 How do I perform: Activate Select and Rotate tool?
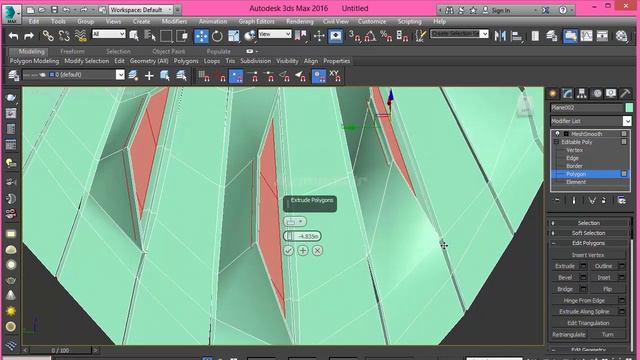pyautogui.click(x=217, y=36)
